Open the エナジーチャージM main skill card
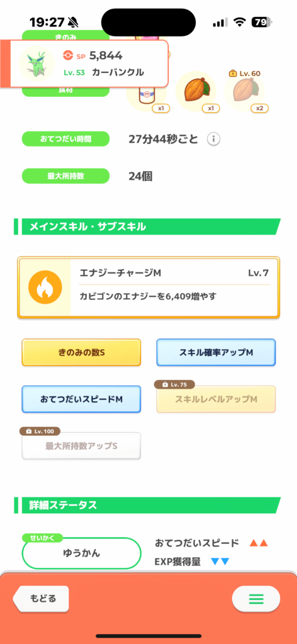The height and width of the screenshot is (644, 297). point(148,287)
